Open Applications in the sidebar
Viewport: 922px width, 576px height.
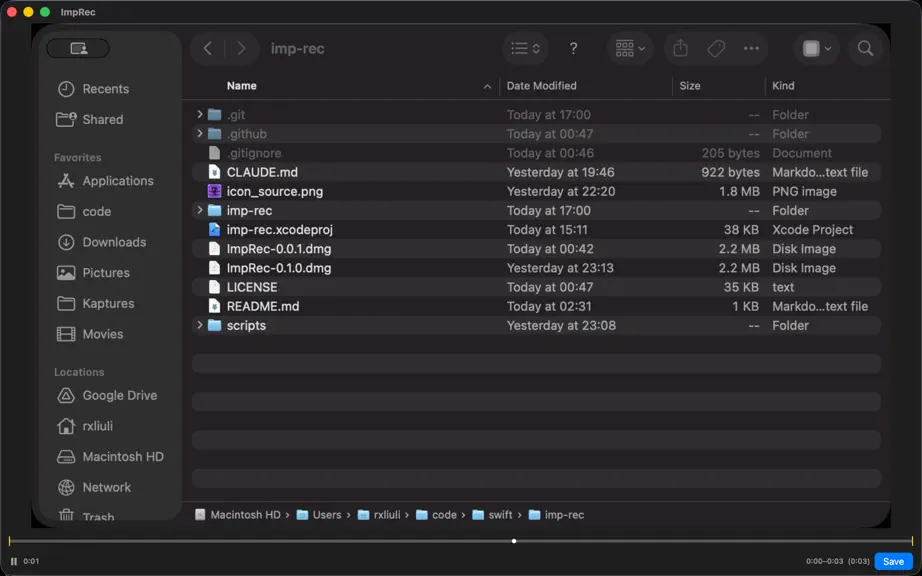pos(106,181)
